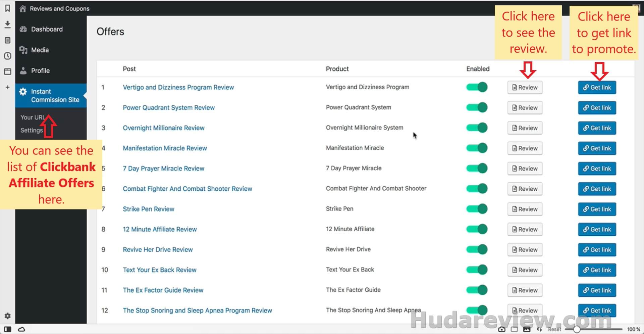Image resolution: width=644 pixels, height=334 pixels.
Task: Get link for Overnight Millionaire System
Action: [x=597, y=128]
